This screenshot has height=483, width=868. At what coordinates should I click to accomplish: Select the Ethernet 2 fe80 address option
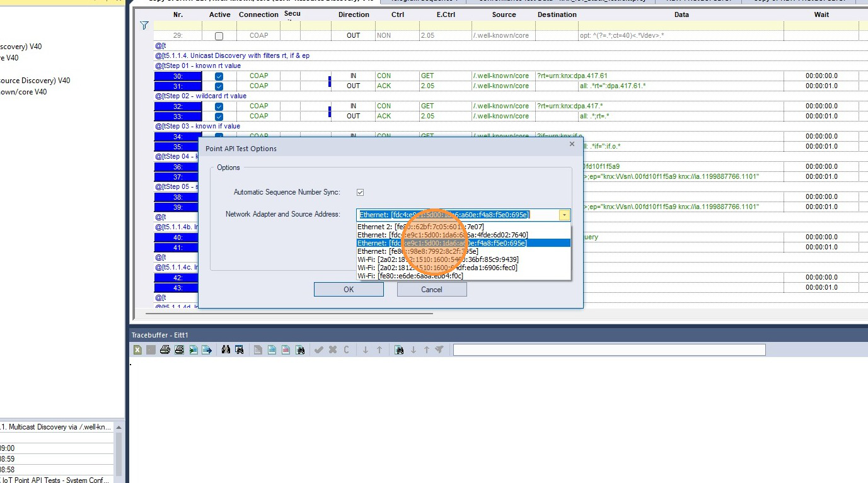pyautogui.click(x=463, y=227)
